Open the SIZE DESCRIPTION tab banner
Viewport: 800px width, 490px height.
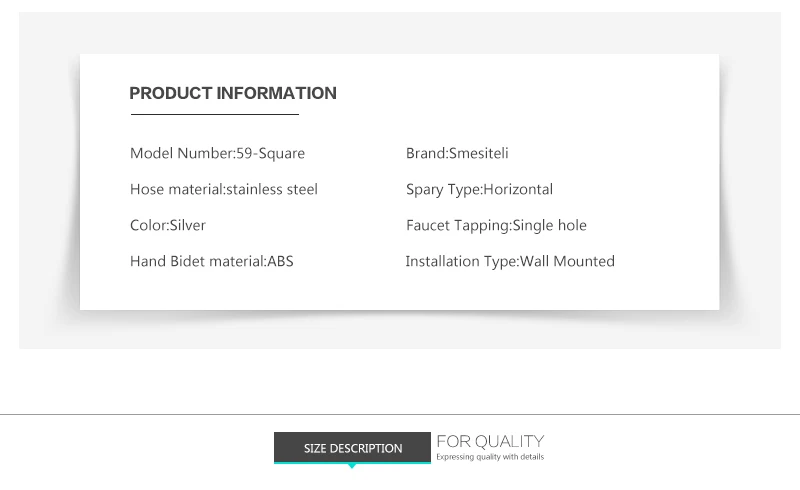point(352,447)
